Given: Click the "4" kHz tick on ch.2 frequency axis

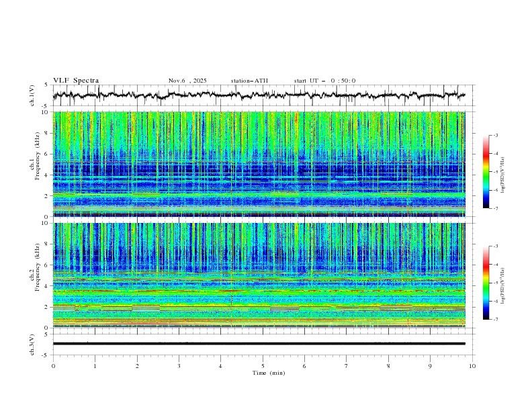Looking at the screenshot, I should (x=46, y=286).
